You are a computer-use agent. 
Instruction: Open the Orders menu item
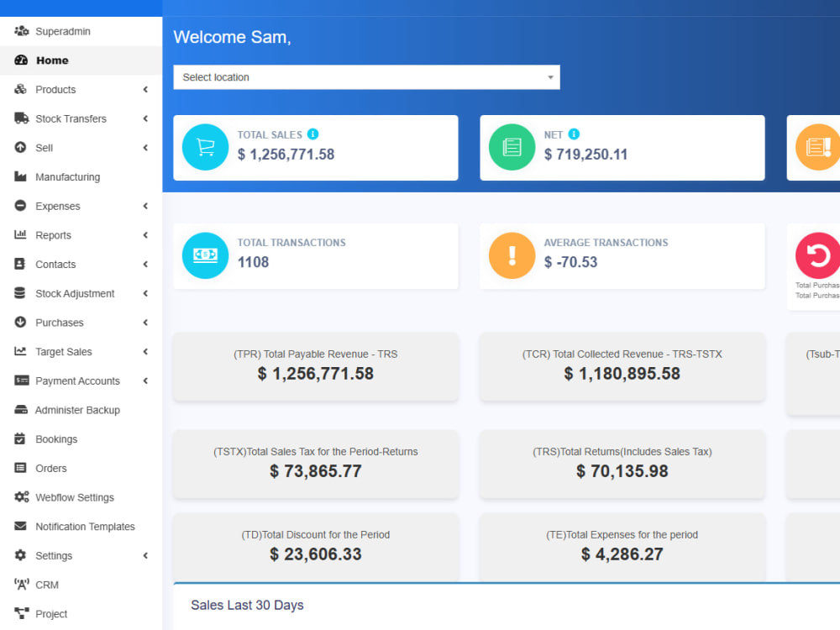coord(81,467)
